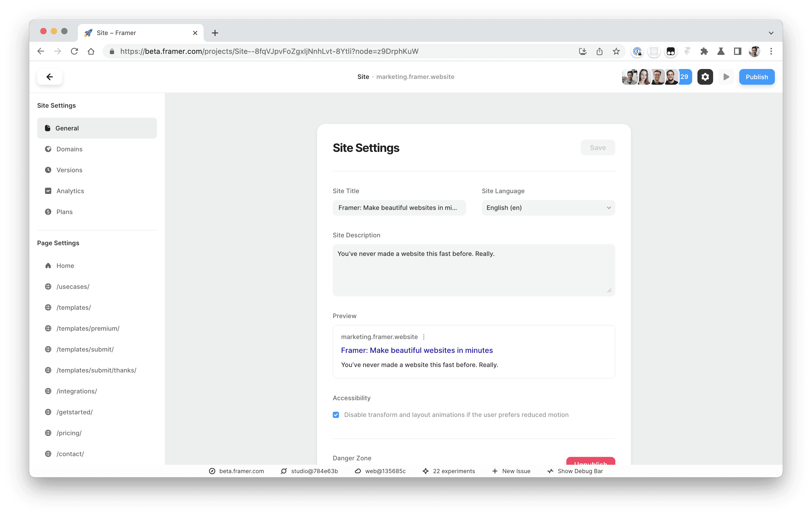Open the Domains settings section
Viewport: 812px width, 516px height.
click(69, 149)
